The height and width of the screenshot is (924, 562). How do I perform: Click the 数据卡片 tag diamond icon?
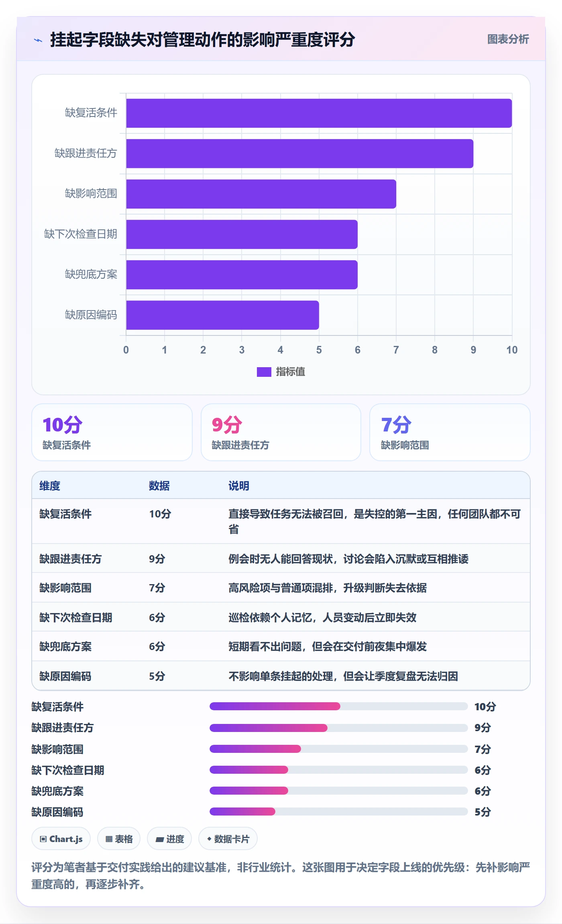pyautogui.click(x=209, y=839)
